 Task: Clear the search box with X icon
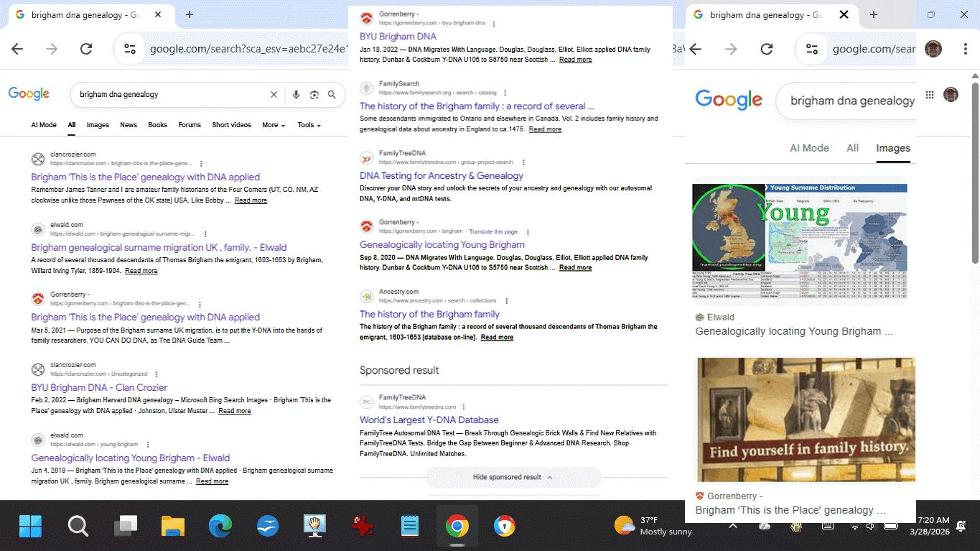[x=274, y=95]
